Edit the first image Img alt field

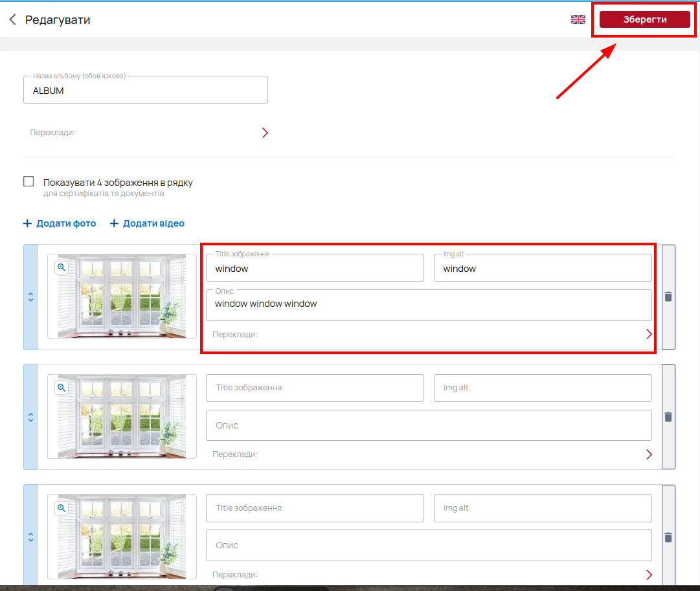click(x=543, y=268)
